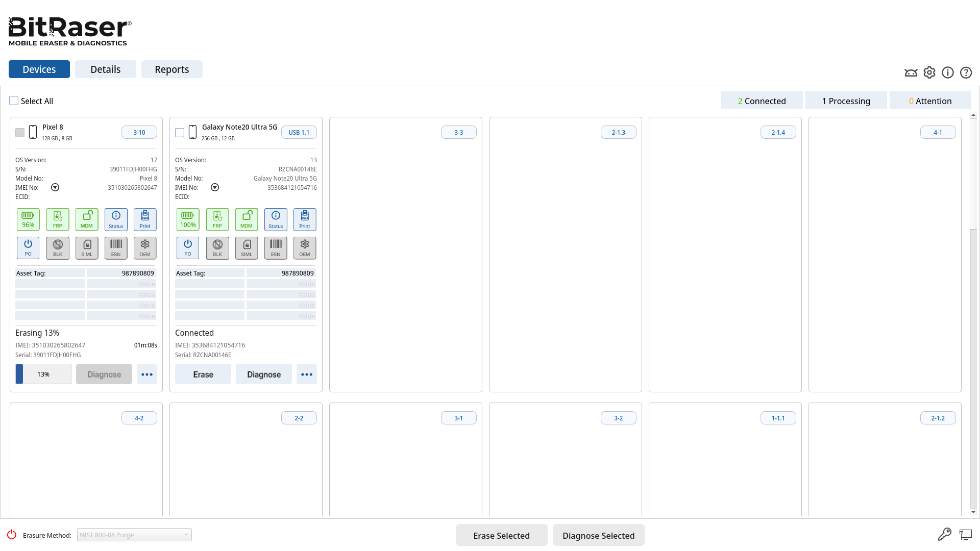Click USB 1.1 port label
980x551 pixels.
click(x=299, y=132)
